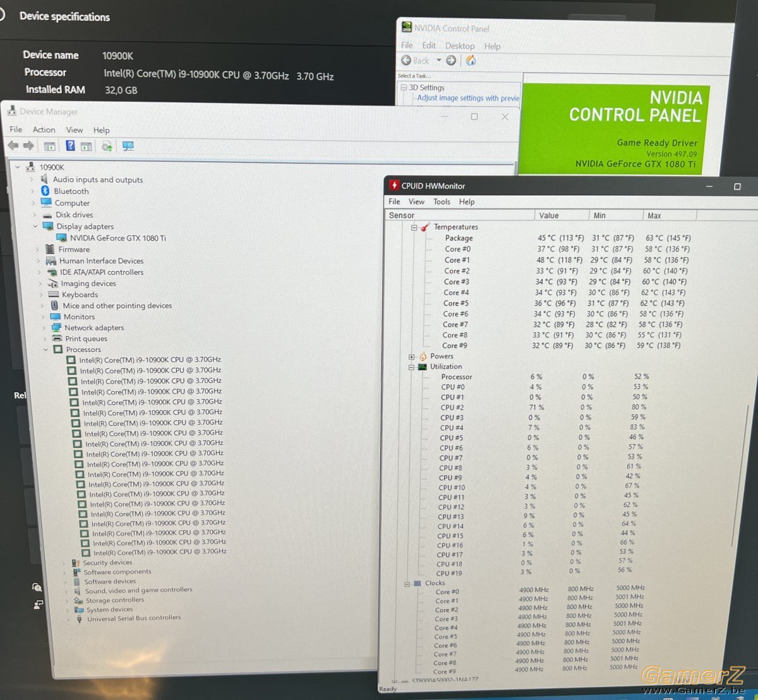Open the Tools menu in HWMonitor

pyautogui.click(x=442, y=202)
